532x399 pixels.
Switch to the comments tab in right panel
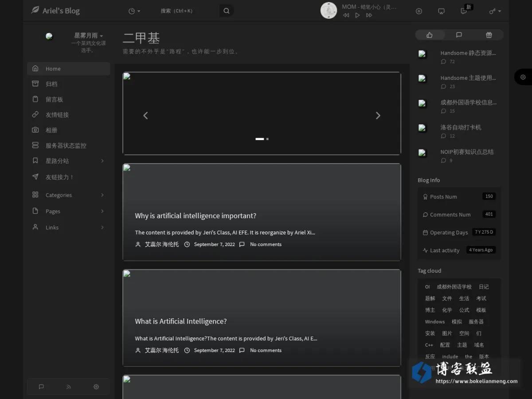[459, 35]
